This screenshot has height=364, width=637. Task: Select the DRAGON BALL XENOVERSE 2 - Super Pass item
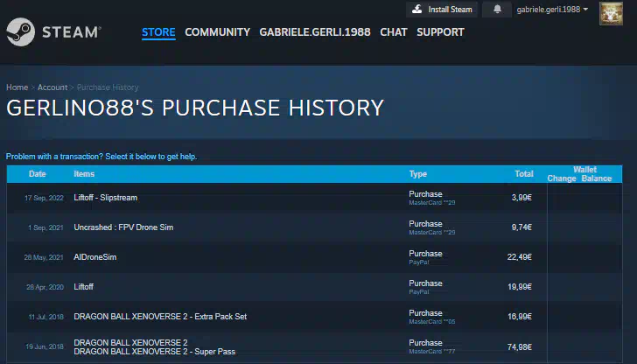coord(154,352)
